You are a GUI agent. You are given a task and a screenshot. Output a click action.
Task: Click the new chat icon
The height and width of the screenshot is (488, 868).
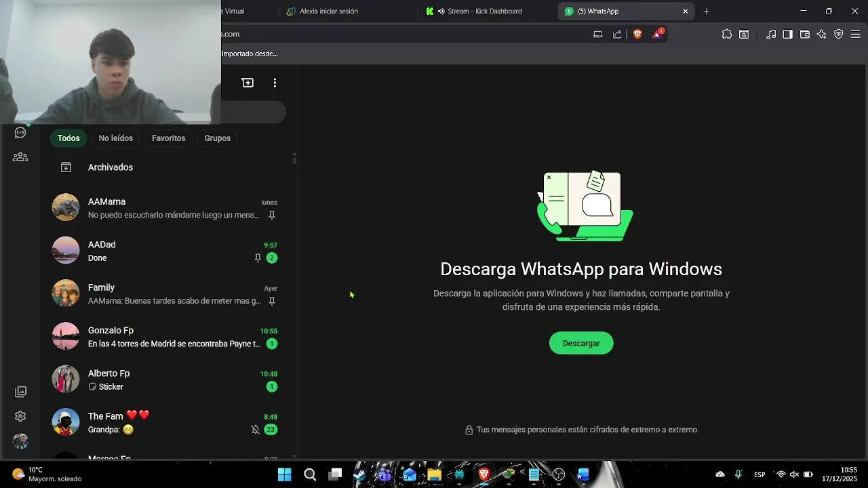pyautogui.click(x=248, y=83)
